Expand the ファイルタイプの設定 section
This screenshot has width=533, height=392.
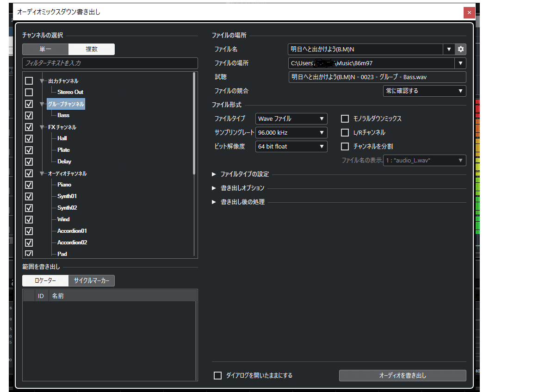[214, 174]
